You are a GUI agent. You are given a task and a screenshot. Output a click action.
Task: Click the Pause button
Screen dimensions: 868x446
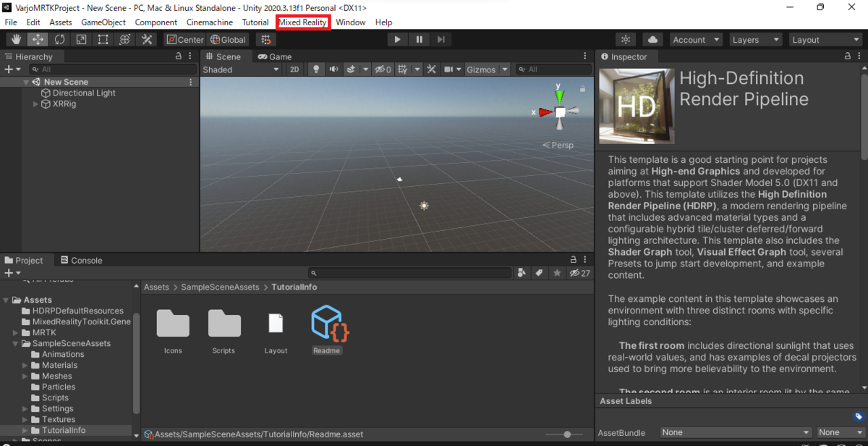419,40
